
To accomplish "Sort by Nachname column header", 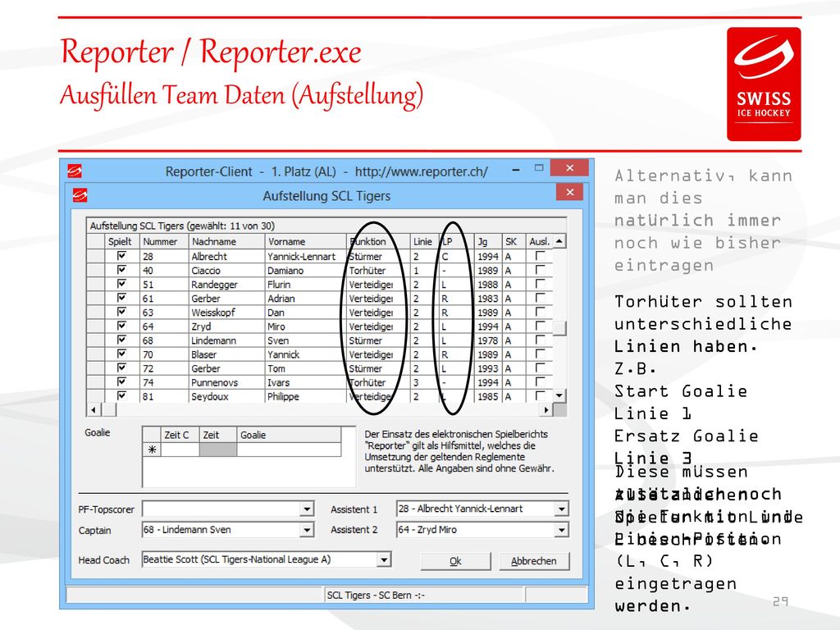I will (x=226, y=242).
